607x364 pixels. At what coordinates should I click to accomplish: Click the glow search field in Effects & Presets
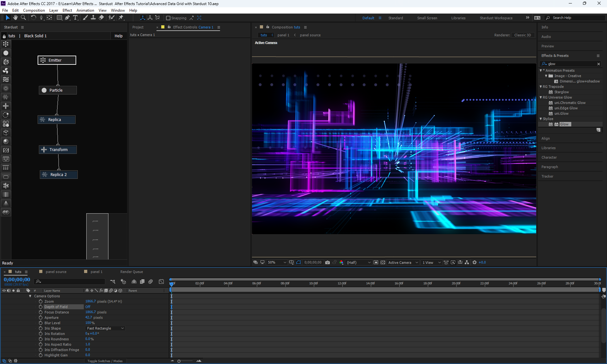coord(571,64)
